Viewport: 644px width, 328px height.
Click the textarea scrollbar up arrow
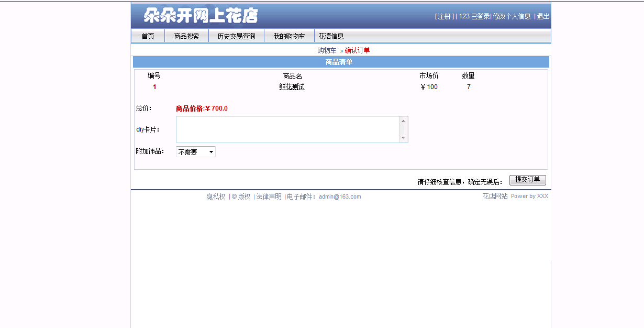coord(403,121)
